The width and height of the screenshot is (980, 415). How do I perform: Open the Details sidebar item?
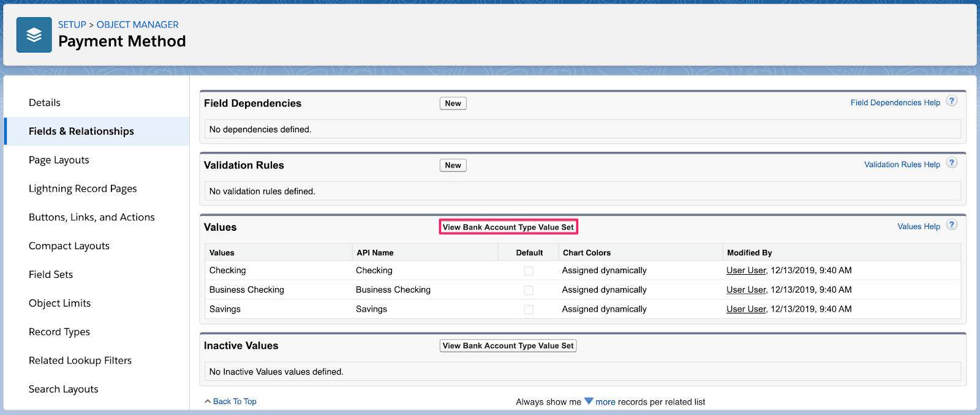45,103
